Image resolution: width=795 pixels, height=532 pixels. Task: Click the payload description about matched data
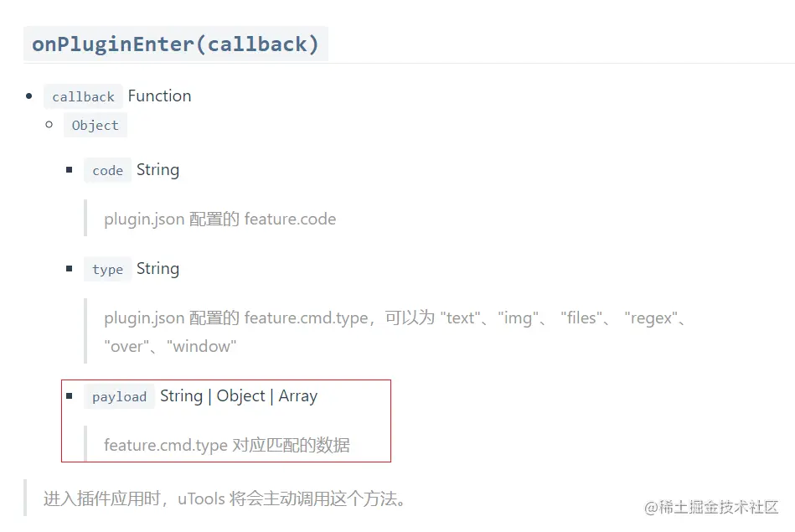pos(226,445)
